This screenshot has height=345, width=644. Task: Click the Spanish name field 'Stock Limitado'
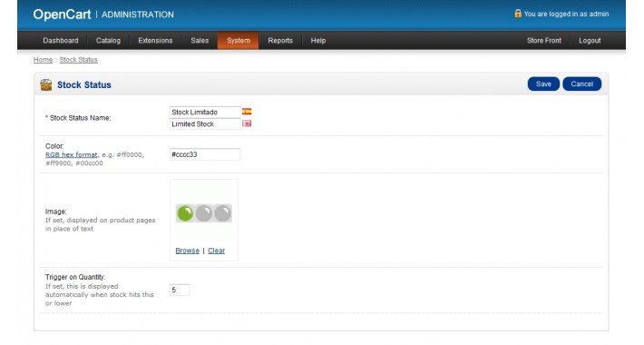(204, 112)
